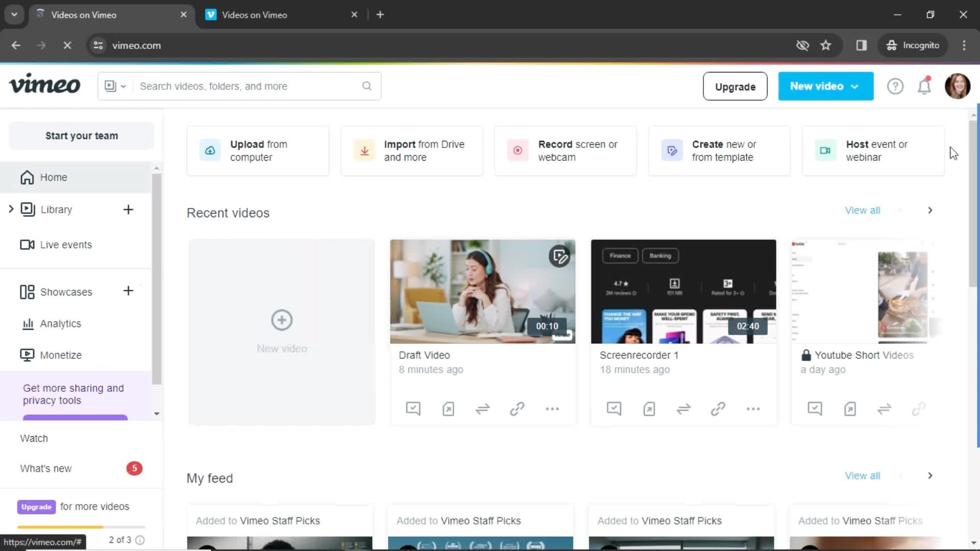Screen dimensions: 980x551
Task: Click the New video dropdown arrow
Action: [x=855, y=86]
